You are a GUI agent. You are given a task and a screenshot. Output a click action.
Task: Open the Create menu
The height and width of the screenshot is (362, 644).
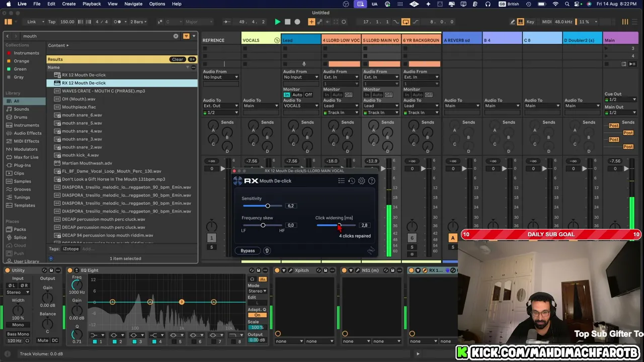point(69,4)
